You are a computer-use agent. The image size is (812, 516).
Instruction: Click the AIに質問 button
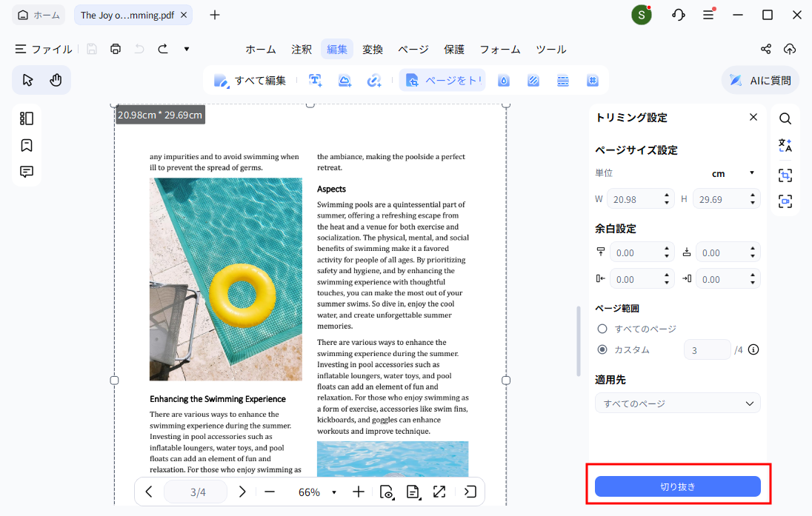[x=760, y=80]
